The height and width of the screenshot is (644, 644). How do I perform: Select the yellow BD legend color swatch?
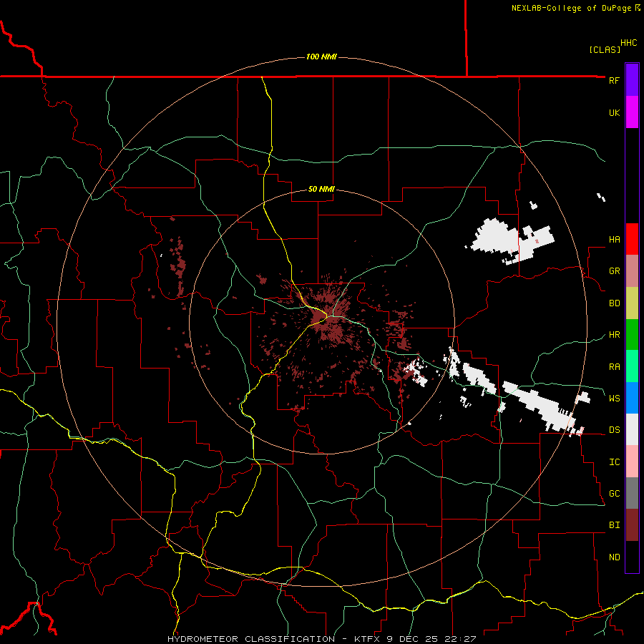[632, 303]
